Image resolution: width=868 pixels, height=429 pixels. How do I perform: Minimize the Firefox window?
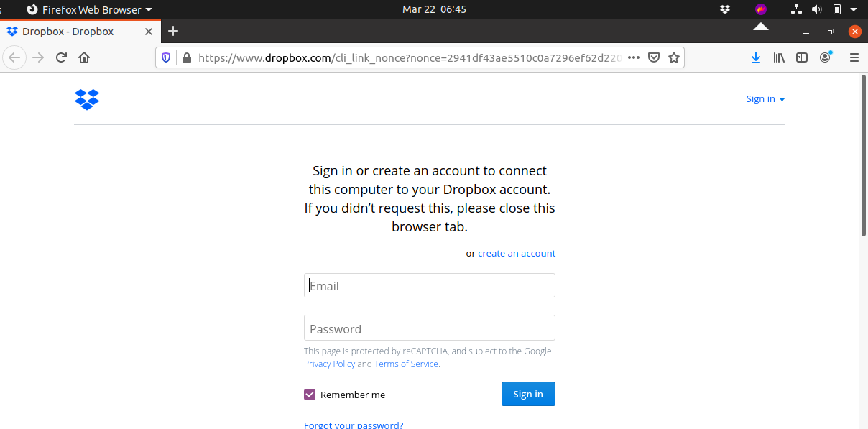click(806, 32)
